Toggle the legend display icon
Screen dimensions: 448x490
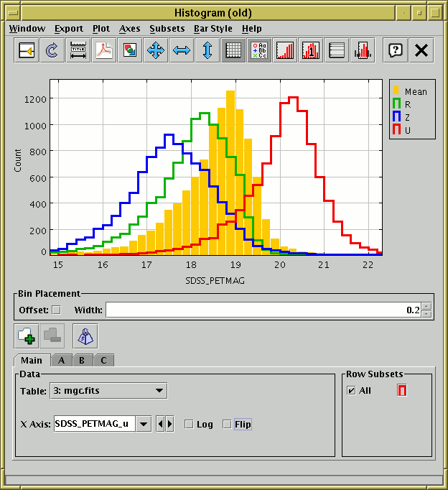(259, 50)
